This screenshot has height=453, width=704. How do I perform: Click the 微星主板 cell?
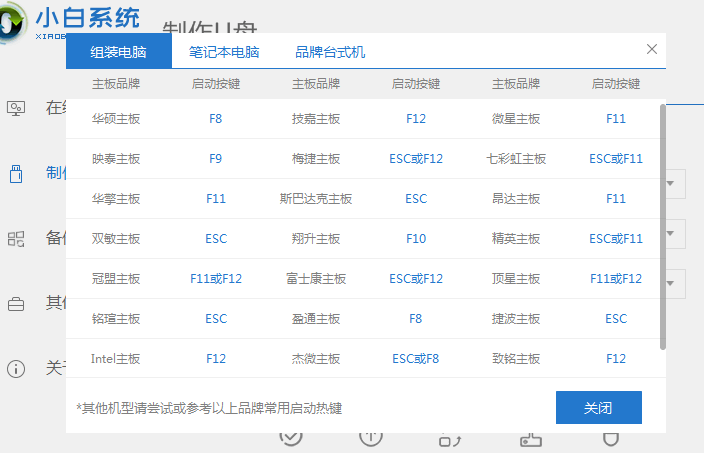coord(516,119)
